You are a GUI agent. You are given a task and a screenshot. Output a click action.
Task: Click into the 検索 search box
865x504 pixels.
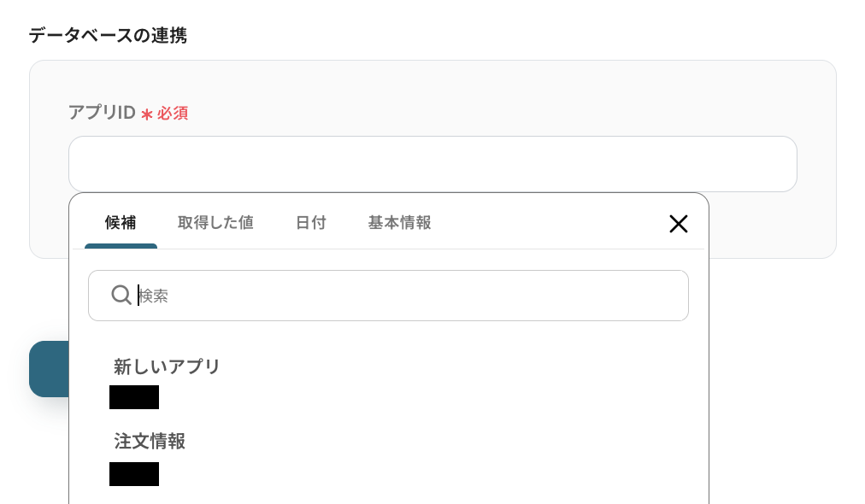(410, 296)
